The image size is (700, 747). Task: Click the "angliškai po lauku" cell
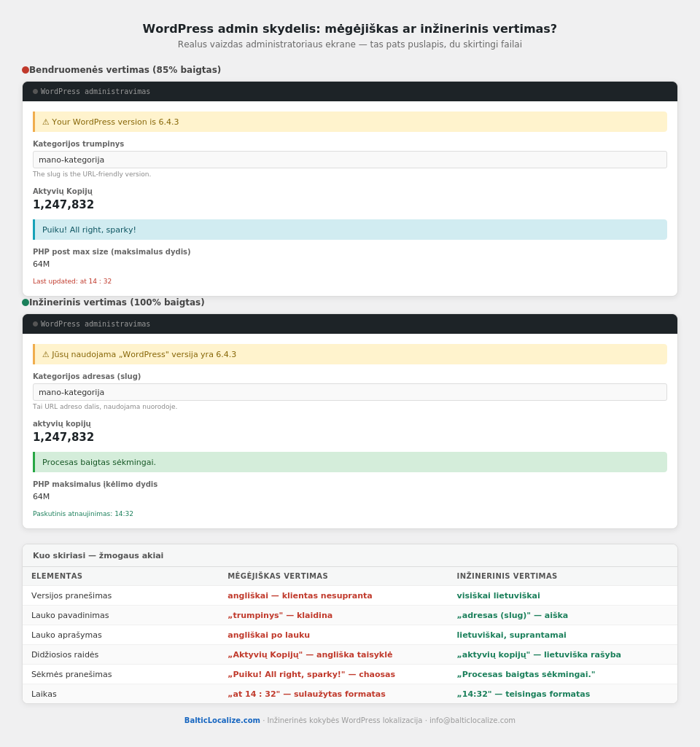(x=269, y=635)
